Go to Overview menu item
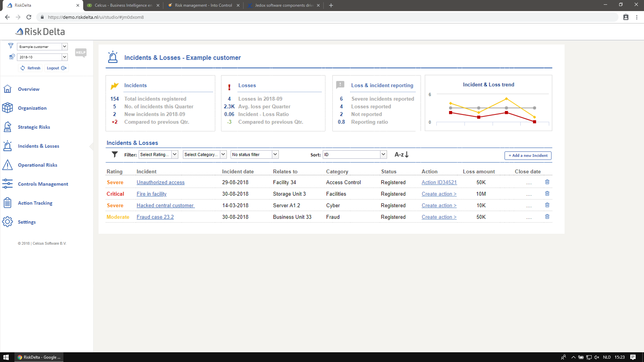644x362 pixels. 29,89
